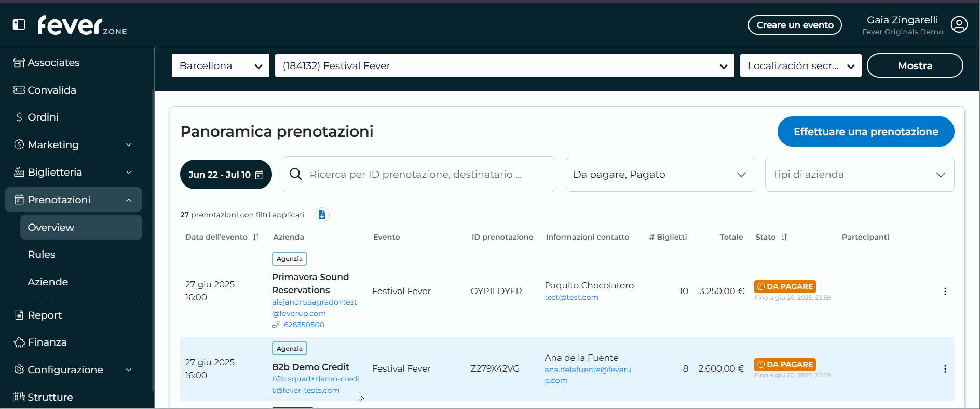Click the Ordini dollar icon
The width and height of the screenshot is (980, 409).
click(19, 117)
